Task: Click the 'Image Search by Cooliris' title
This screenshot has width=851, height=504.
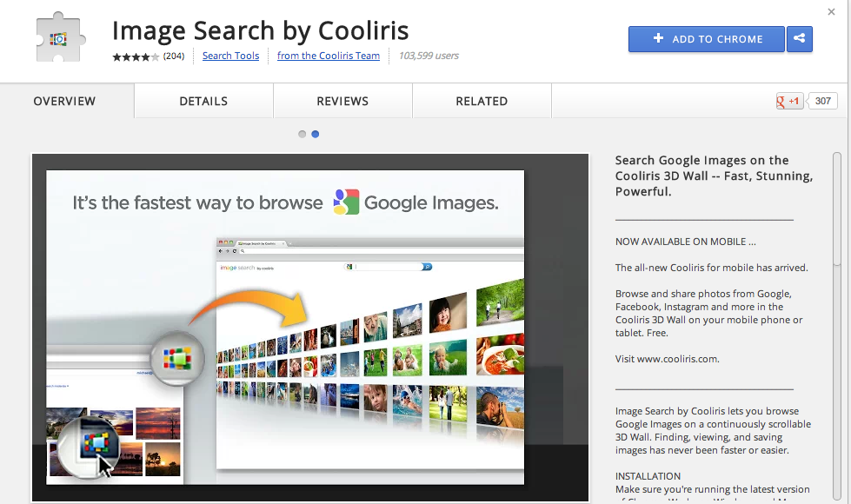Action: click(x=261, y=30)
